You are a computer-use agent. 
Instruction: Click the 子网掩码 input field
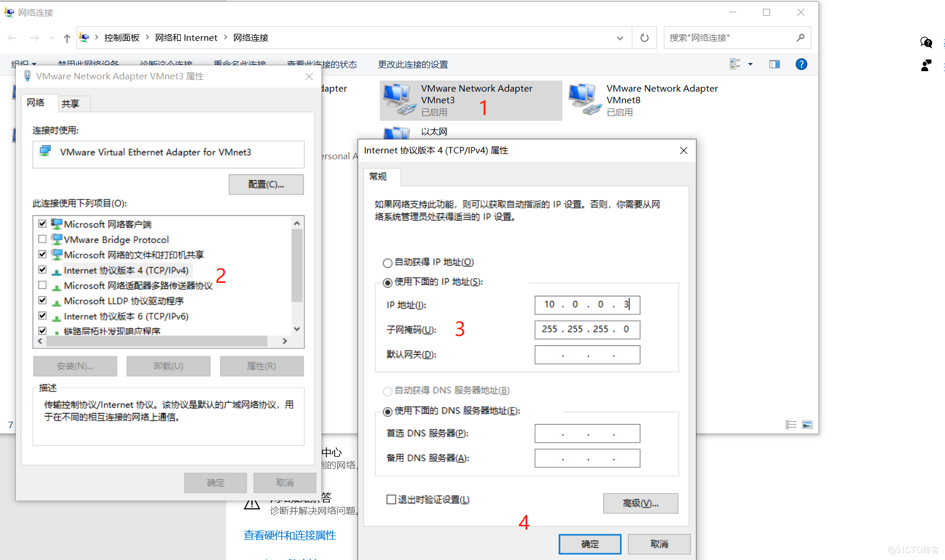point(587,330)
